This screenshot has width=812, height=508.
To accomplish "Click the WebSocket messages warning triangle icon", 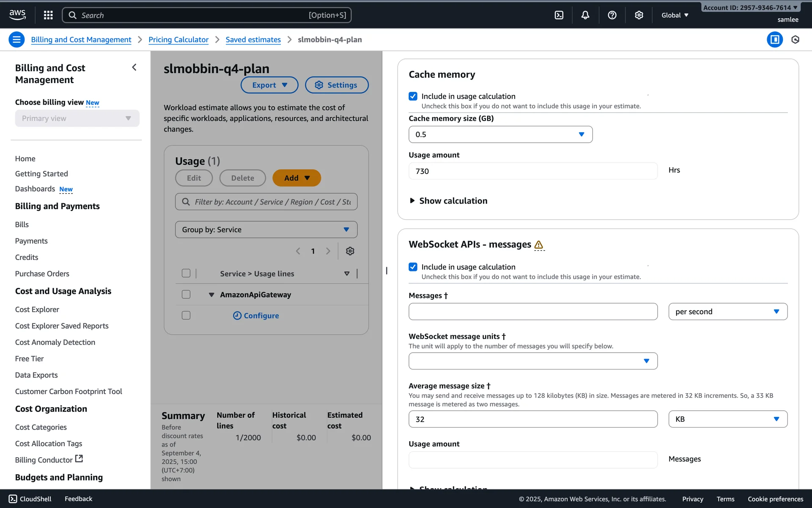I will click(x=538, y=245).
